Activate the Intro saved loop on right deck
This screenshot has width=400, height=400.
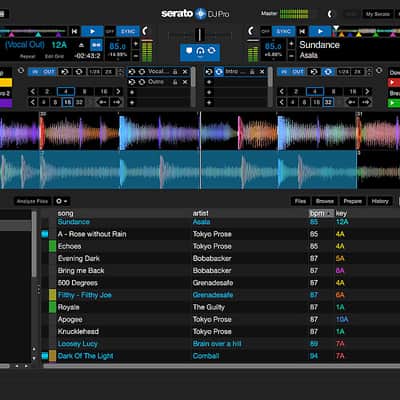coord(219,72)
